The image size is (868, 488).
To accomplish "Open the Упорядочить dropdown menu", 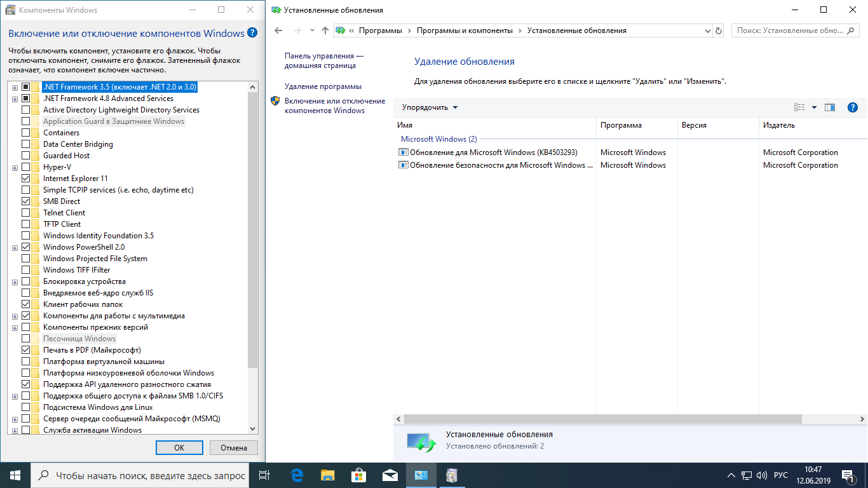I will [x=430, y=107].
